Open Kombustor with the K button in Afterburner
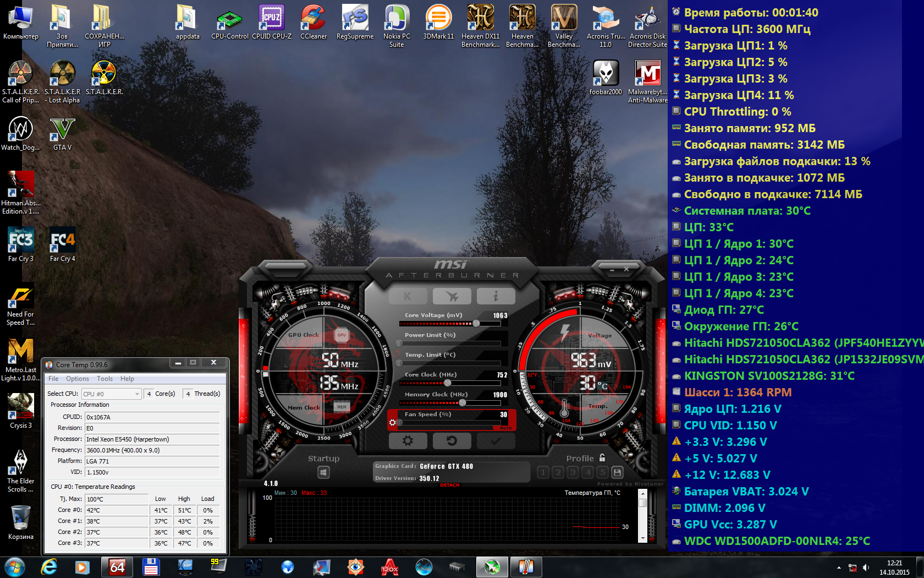924x578 pixels. (408, 296)
